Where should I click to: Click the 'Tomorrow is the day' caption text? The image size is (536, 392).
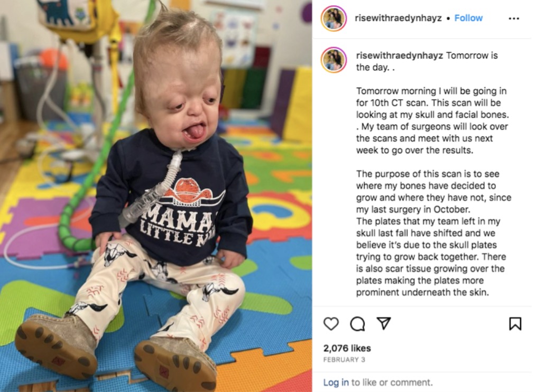(427, 61)
